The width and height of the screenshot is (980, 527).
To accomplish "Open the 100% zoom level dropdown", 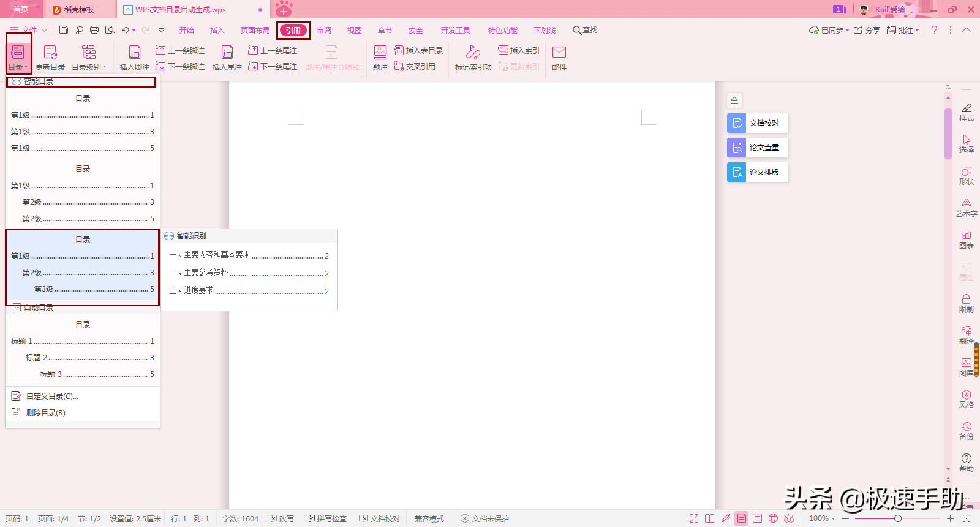I will [823, 518].
